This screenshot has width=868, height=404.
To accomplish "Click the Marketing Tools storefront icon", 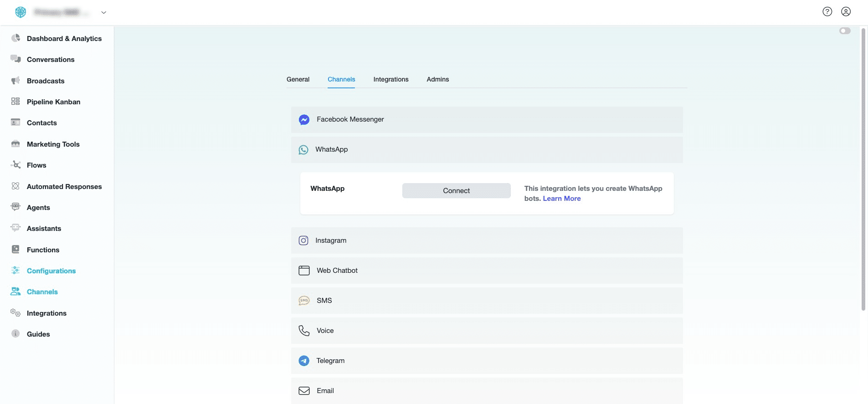I will tap(15, 144).
